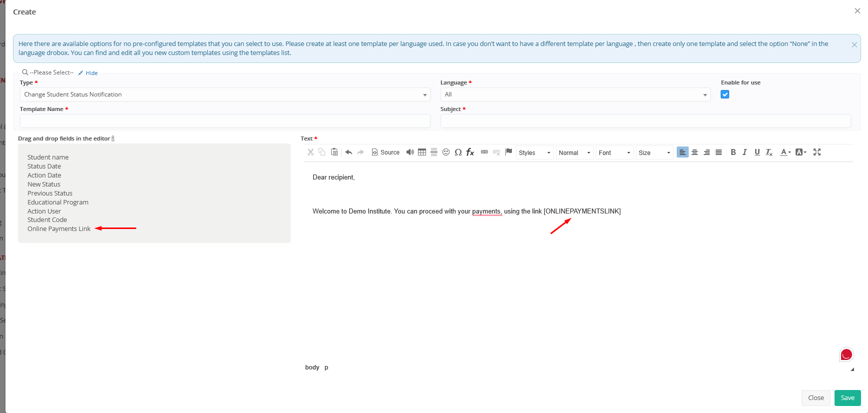Switch editor to Source view
Viewport: 868px width, 413px height.
[386, 152]
